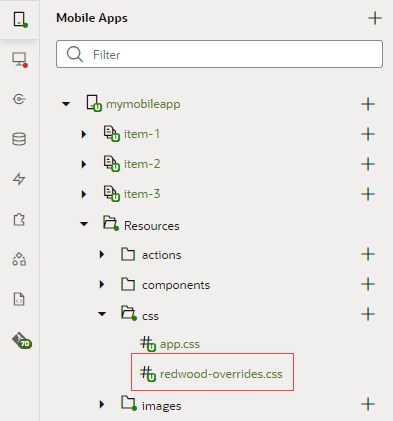The height and width of the screenshot is (421, 393).
Task: Open the Mobile Apps navigator tab
Action: click(x=20, y=20)
